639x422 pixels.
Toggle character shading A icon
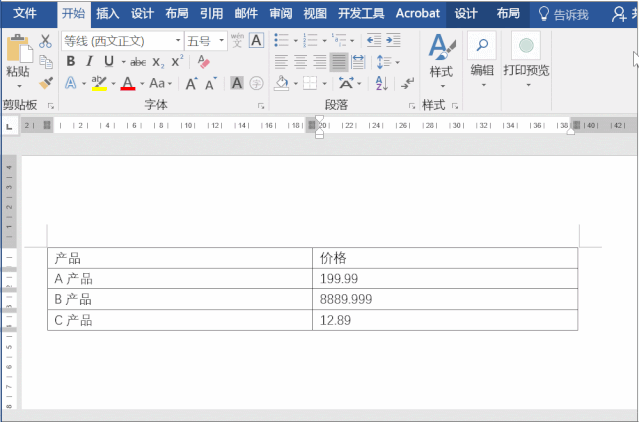click(x=237, y=84)
